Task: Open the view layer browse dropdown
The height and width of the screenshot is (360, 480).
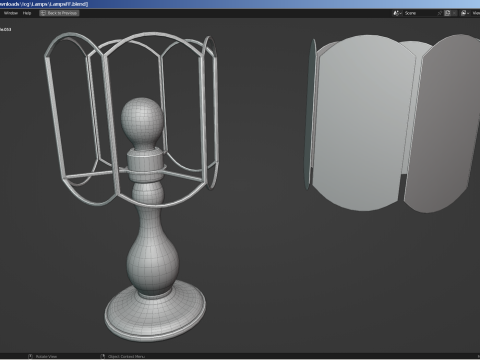Action: [x=465, y=13]
